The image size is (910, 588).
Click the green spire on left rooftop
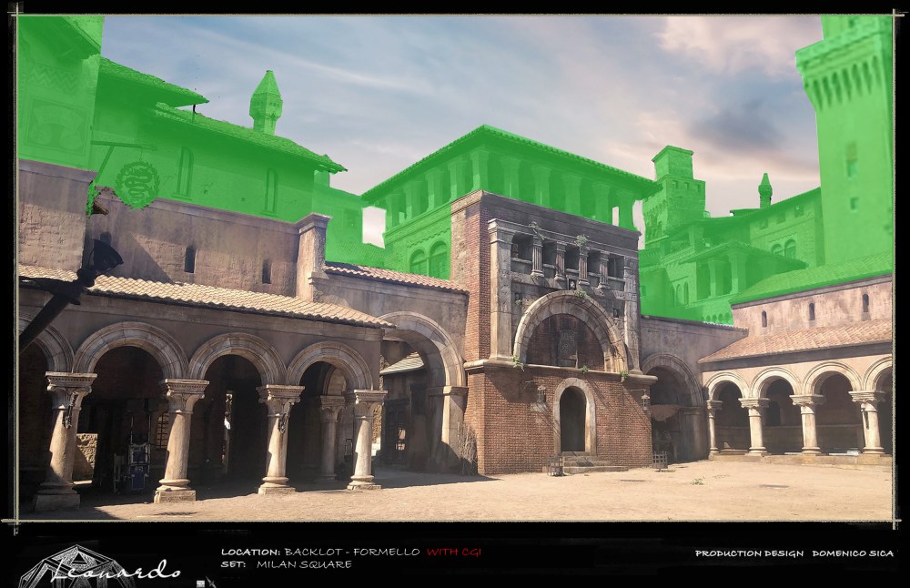pos(266,101)
